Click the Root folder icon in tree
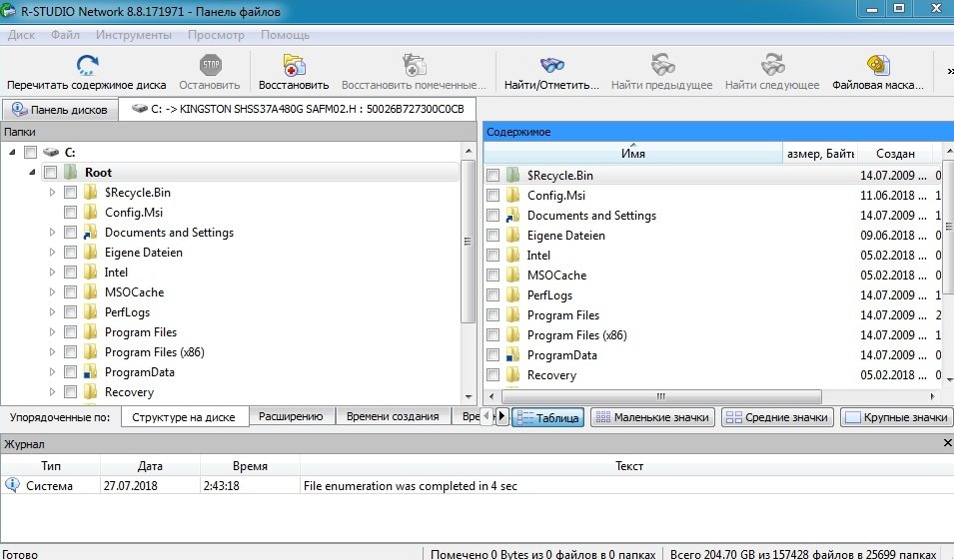 coord(71,172)
